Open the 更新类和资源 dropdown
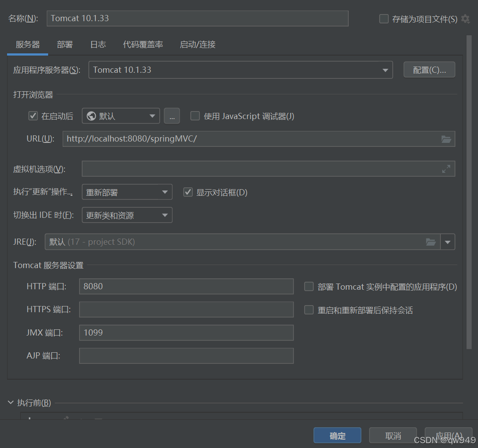The width and height of the screenshot is (478, 448). (127, 215)
